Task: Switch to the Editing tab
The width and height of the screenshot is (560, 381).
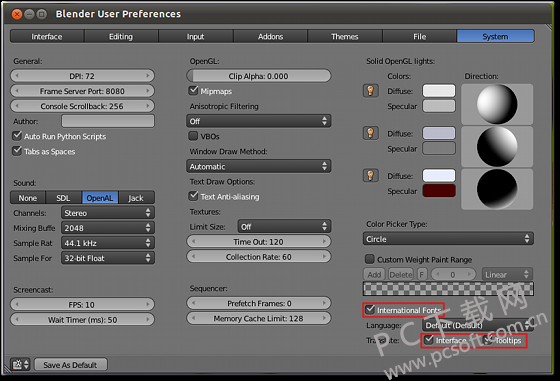Action: pos(121,36)
